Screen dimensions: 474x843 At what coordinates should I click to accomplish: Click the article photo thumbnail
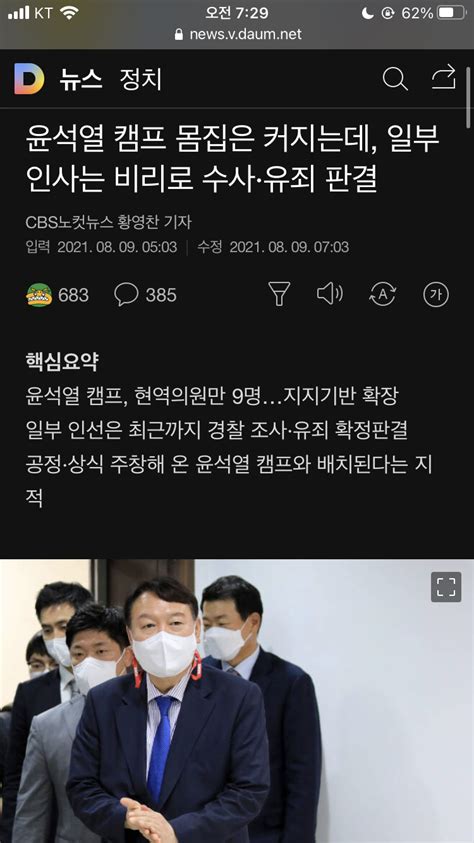237,701
